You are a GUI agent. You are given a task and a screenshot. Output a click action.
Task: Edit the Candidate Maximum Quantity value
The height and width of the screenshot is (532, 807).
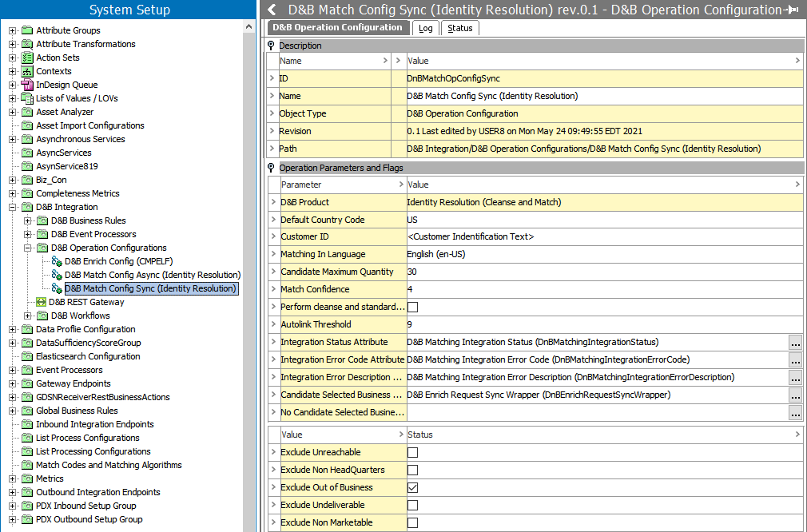click(605, 272)
